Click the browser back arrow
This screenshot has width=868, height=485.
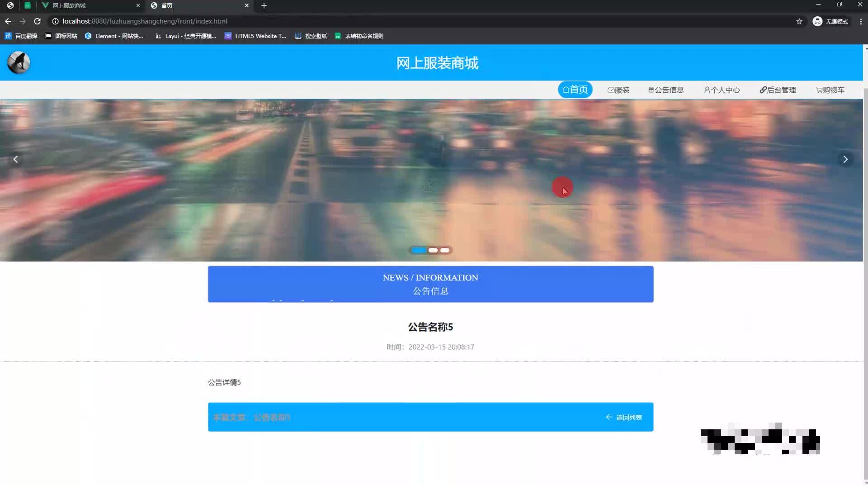pos(8,21)
